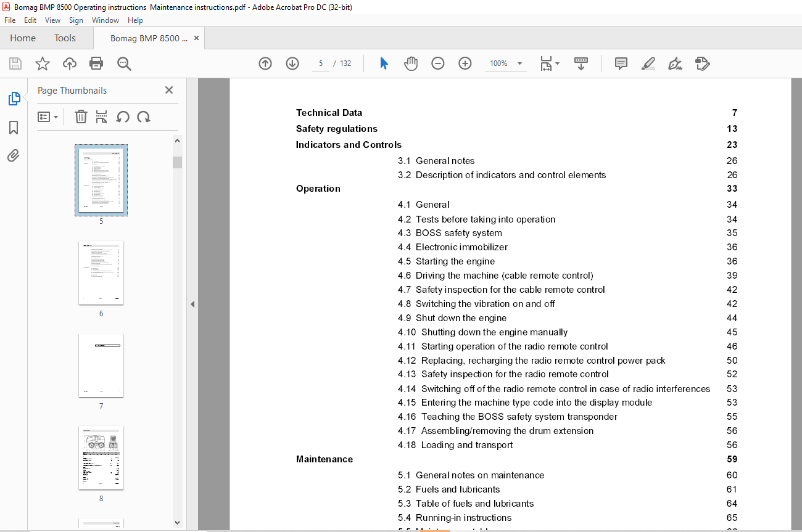Screen dimensions: 802x532
Task: Click "5.2 Fuels and lubricants" entry
Action: (449, 489)
